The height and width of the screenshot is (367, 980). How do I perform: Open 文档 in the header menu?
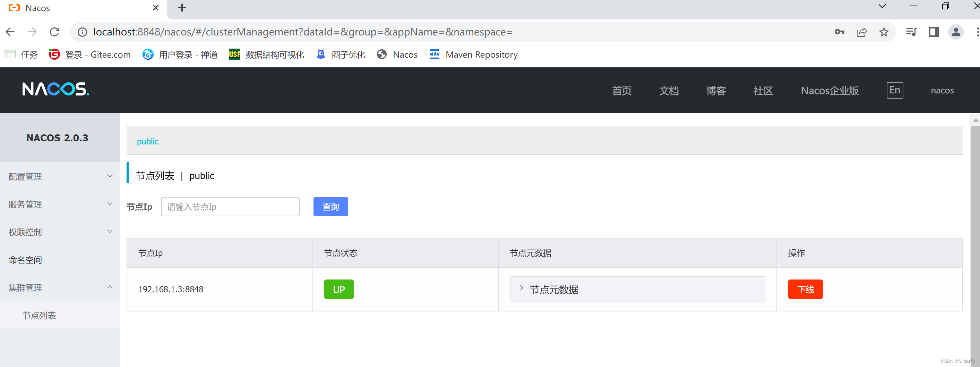tap(669, 91)
